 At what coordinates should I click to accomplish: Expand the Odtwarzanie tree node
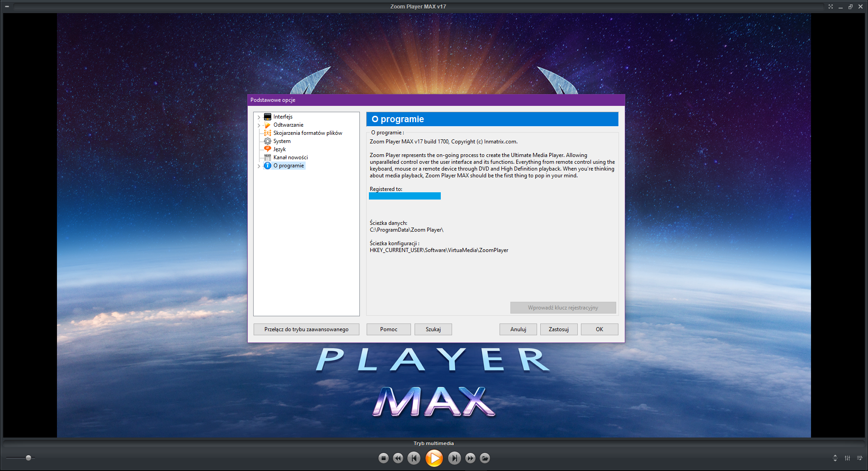259,125
